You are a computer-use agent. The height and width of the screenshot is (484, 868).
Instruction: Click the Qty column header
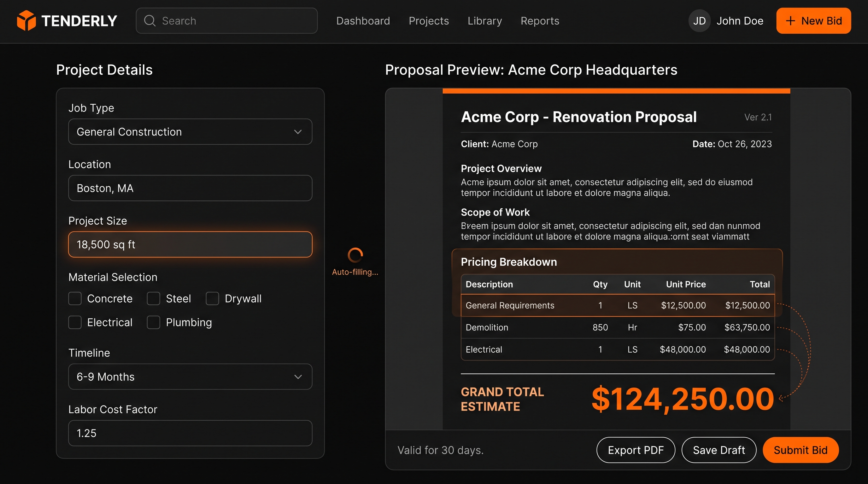pos(600,285)
